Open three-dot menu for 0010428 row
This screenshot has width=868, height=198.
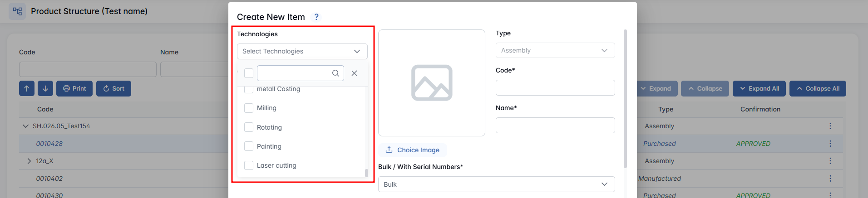tap(830, 144)
